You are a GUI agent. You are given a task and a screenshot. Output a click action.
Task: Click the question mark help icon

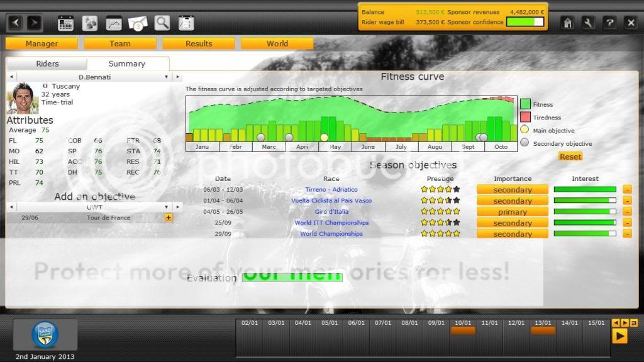click(609, 23)
